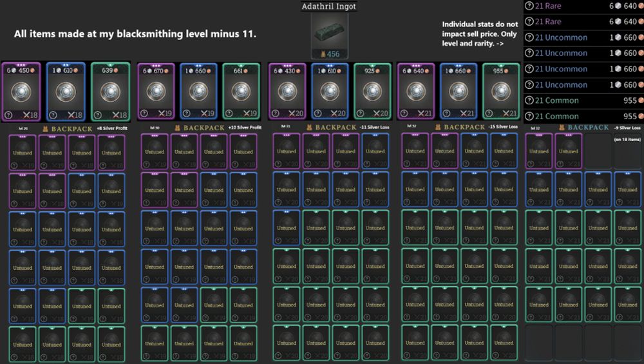
Task: Select the blue x20 shield card
Action: 330,91
